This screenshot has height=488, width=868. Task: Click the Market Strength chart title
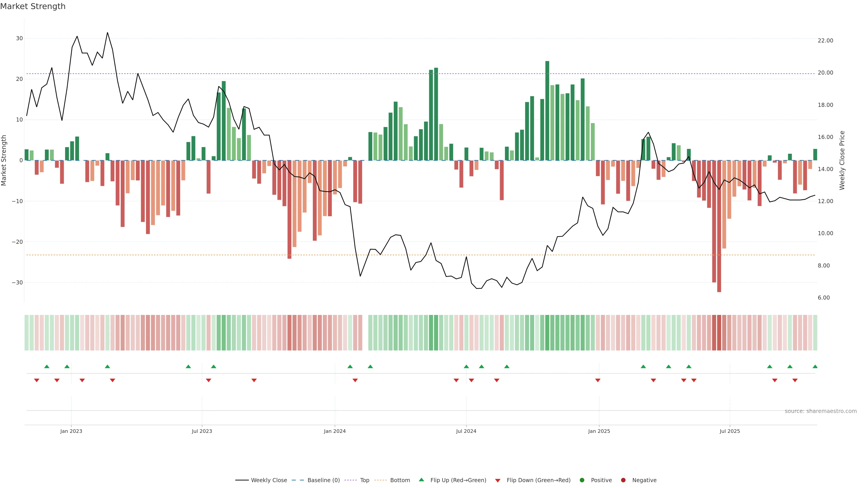[33, 6]
